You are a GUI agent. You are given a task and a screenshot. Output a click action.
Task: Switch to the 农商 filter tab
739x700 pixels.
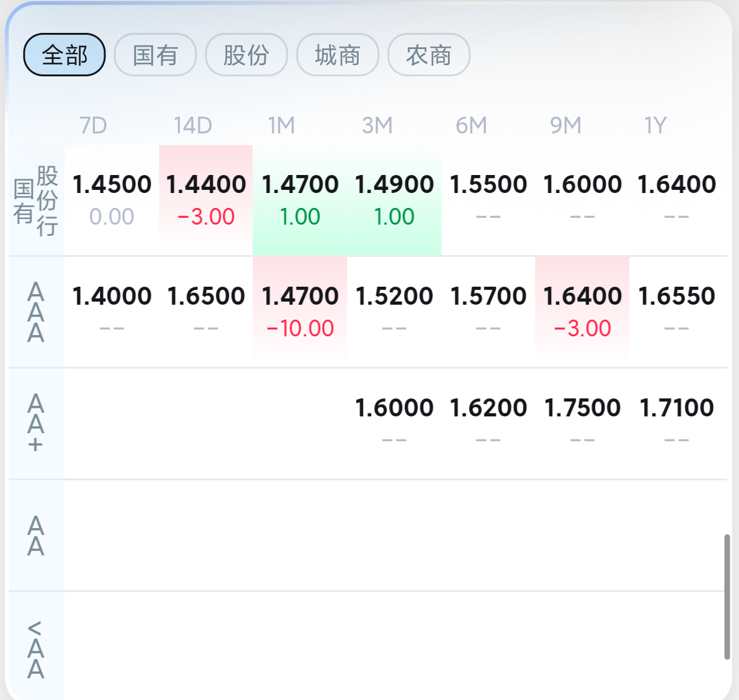point(429,55)
